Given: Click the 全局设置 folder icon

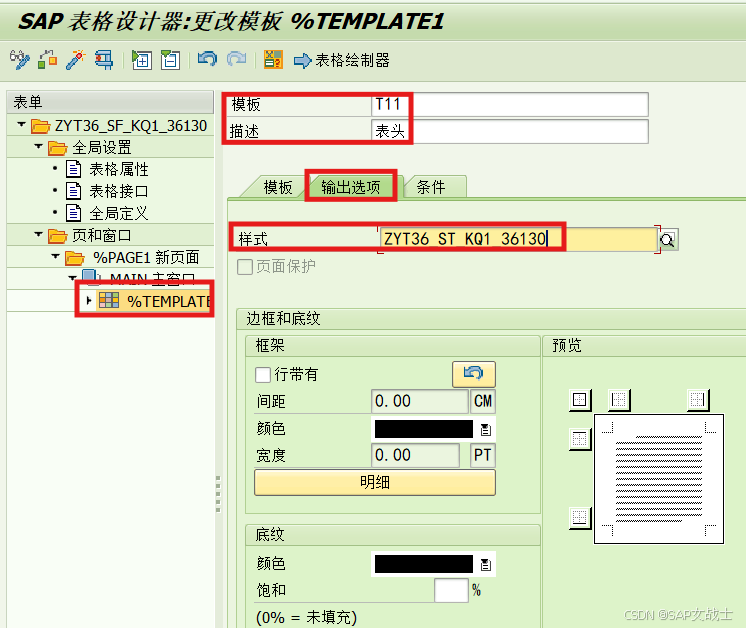Looking at the screenshot, I should click(58, 148).
